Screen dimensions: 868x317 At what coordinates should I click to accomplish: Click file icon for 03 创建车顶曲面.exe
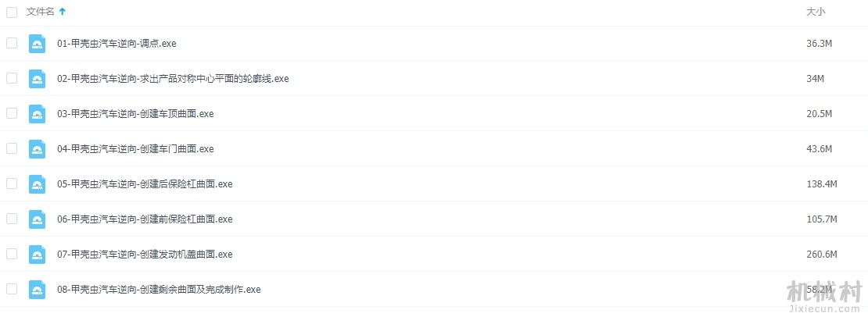37,114
